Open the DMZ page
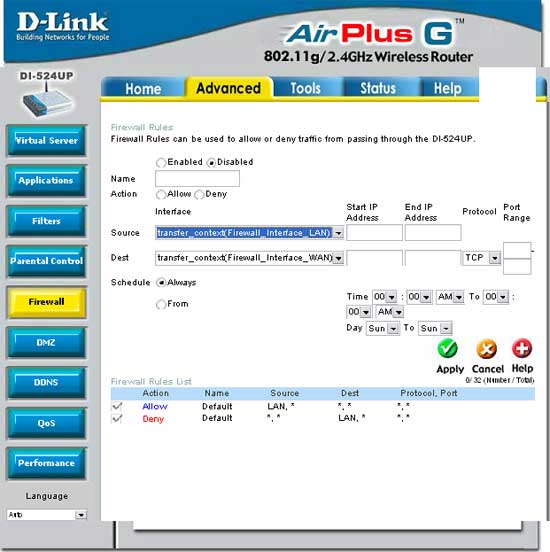Screen dimensions: 550x552 tap(46, 342)
